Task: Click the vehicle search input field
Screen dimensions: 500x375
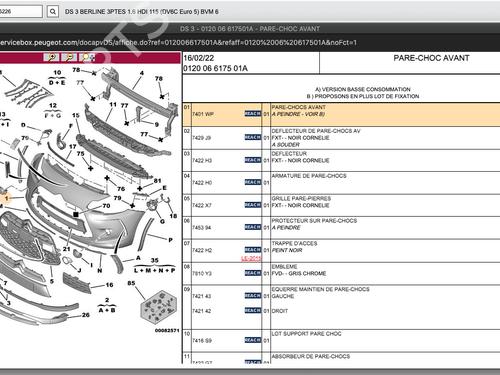Action: pos(21,11)
